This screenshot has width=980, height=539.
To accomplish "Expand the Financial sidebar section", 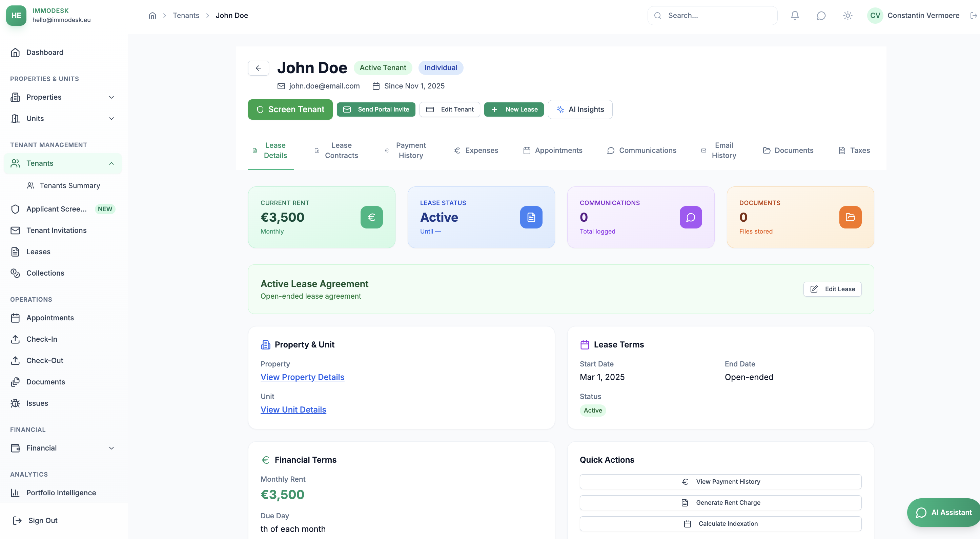I will [111, 448].
